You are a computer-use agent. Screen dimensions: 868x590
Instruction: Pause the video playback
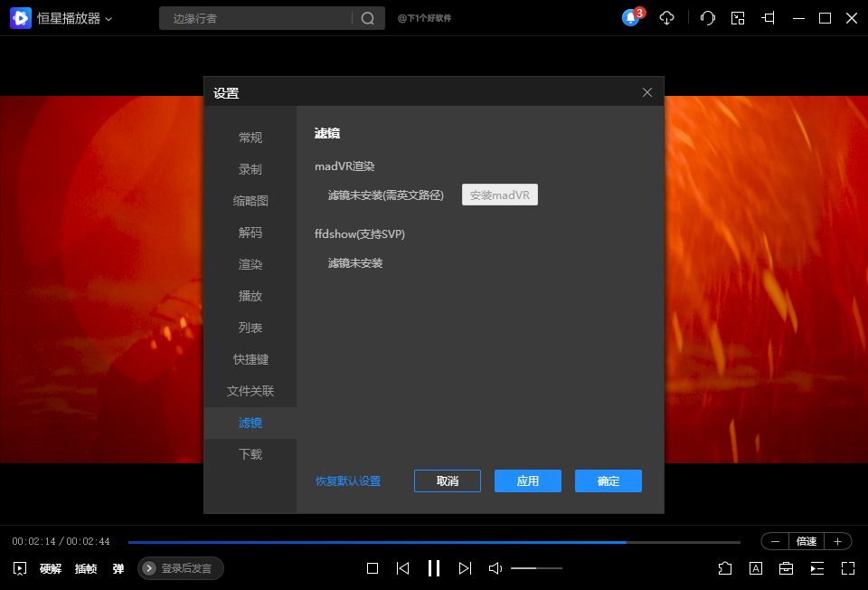click(x=434, y=568)
